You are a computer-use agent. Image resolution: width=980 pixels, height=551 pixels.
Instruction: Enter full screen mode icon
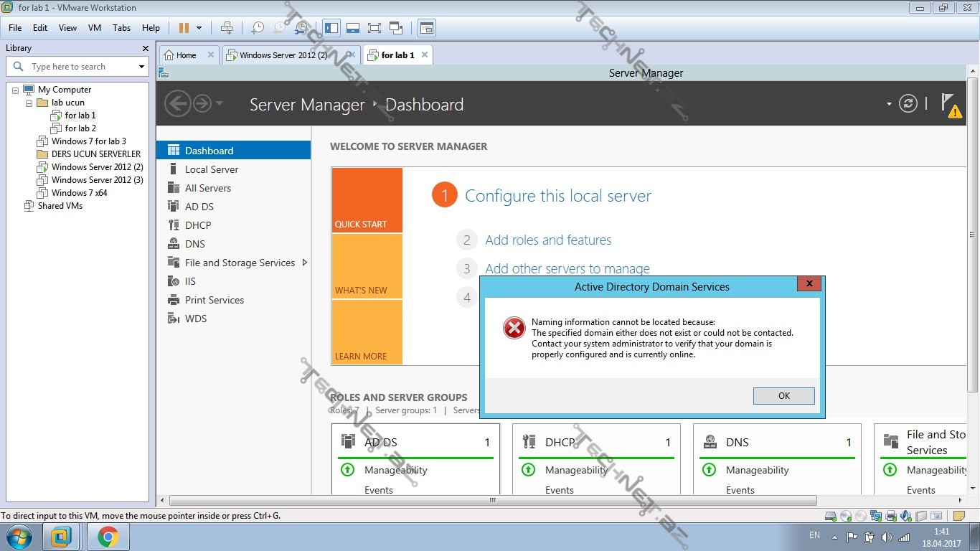374,28
